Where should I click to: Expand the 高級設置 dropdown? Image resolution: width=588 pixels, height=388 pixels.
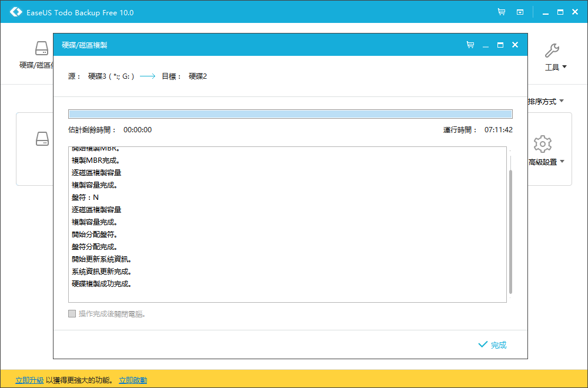(546, 162)
